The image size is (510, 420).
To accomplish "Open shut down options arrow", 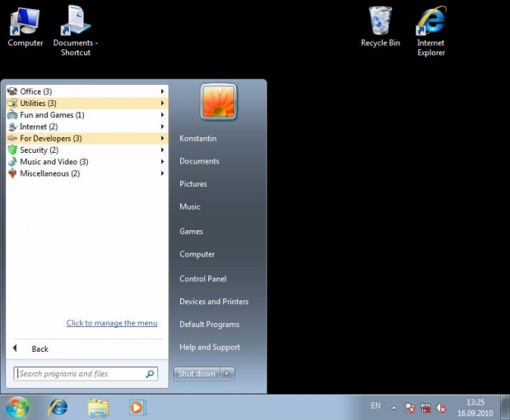I will click(227, 374).
